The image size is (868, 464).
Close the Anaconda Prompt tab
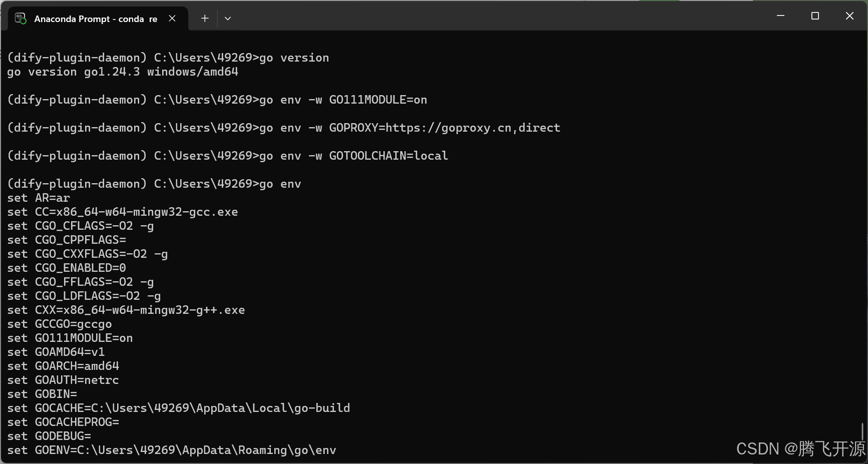[x=172, y=18]
